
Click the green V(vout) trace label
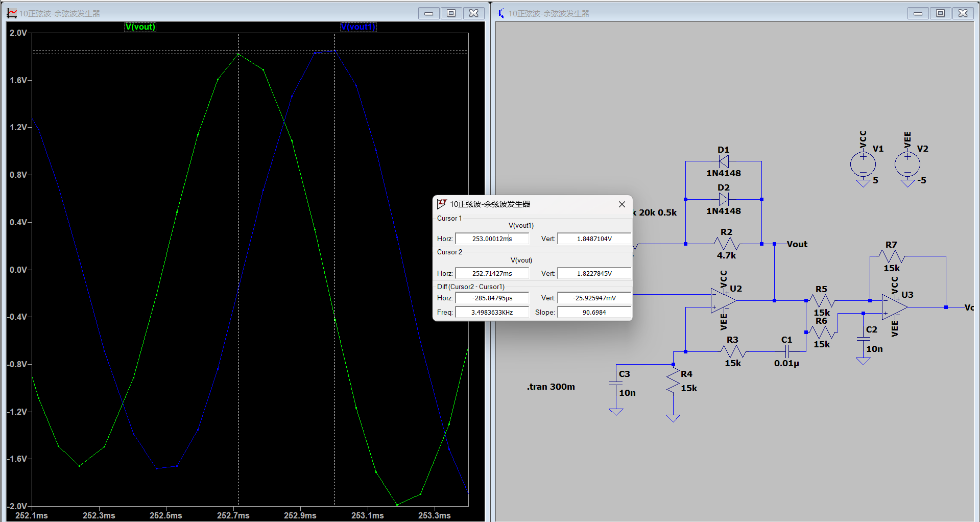[x=140, y=27]
